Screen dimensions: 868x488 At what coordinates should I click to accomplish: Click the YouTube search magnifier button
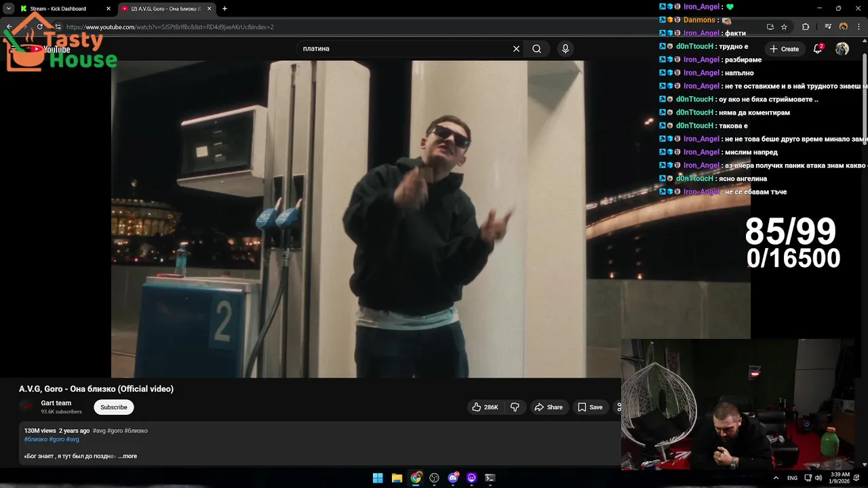click(x=536, y=49)
